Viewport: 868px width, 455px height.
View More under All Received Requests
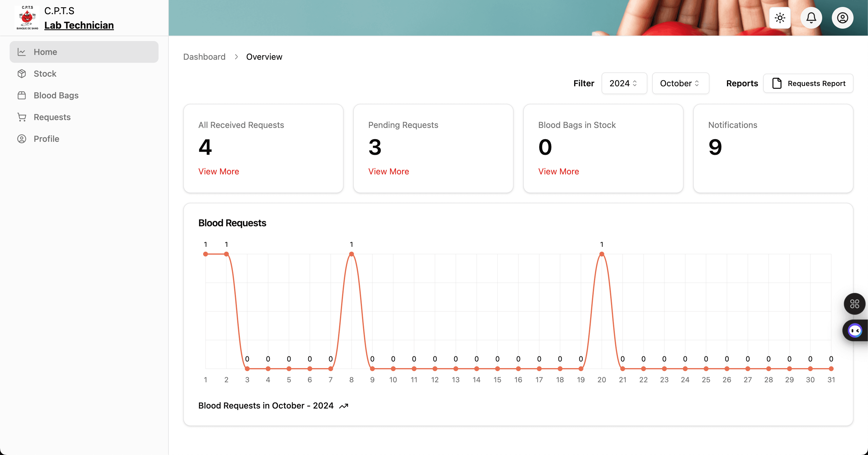(x=218, y=171)
